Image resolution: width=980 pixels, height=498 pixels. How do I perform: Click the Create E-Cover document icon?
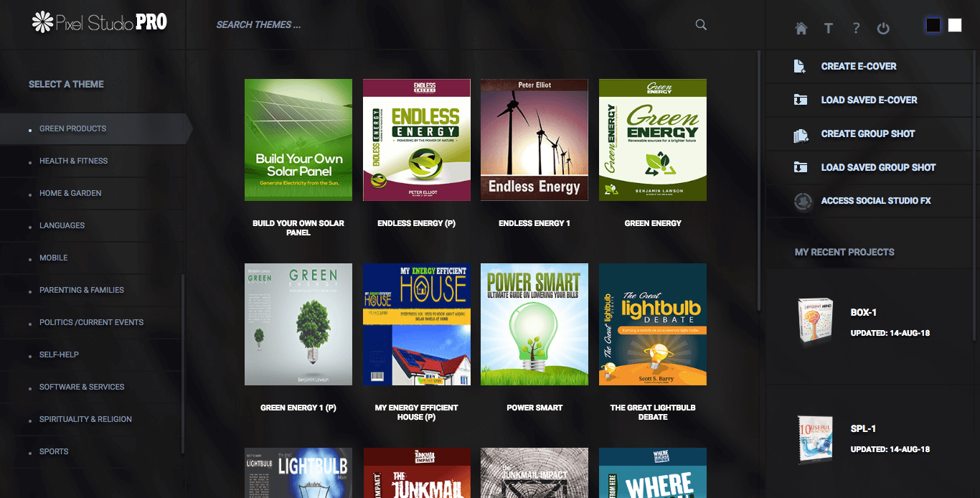click(x=800, y=66)
